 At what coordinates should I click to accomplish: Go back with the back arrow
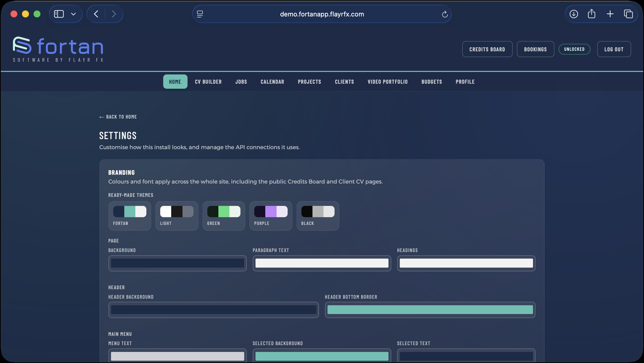(x=96, y=14)
